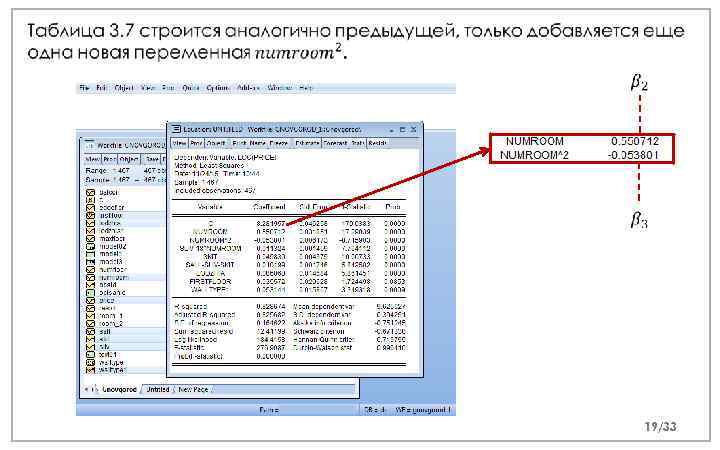Open the Options menu
The height and width of the screenshot is (450, 720).
[x=217, y=88]
